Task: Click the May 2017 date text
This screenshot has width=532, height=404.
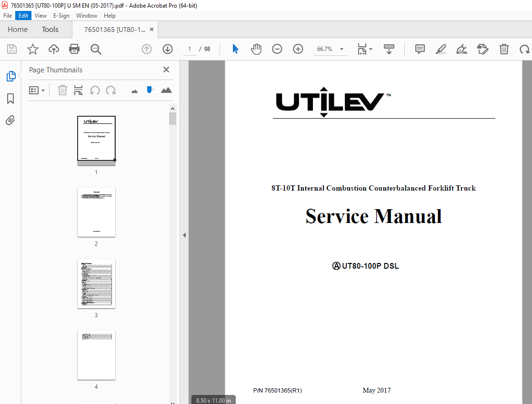Action: (377, 390)
